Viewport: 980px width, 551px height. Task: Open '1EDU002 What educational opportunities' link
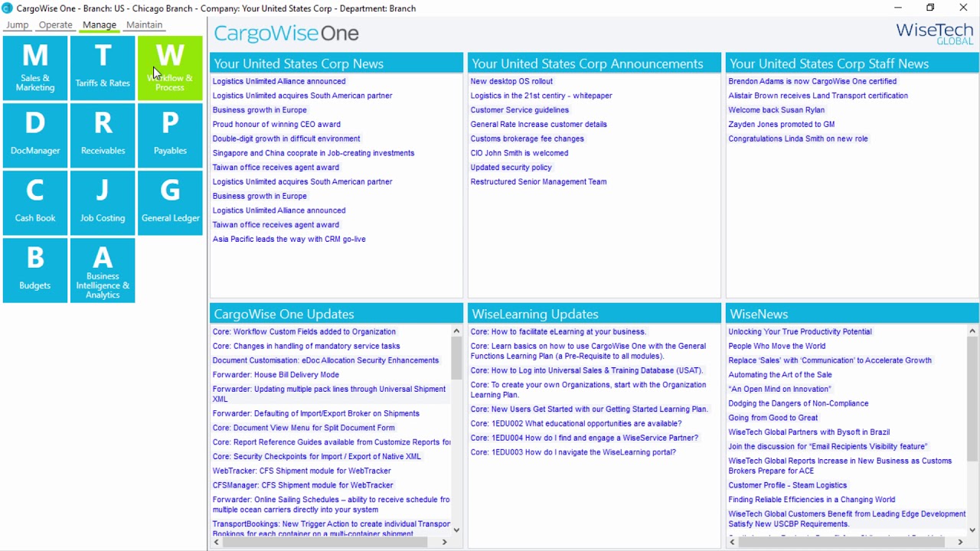576,423
